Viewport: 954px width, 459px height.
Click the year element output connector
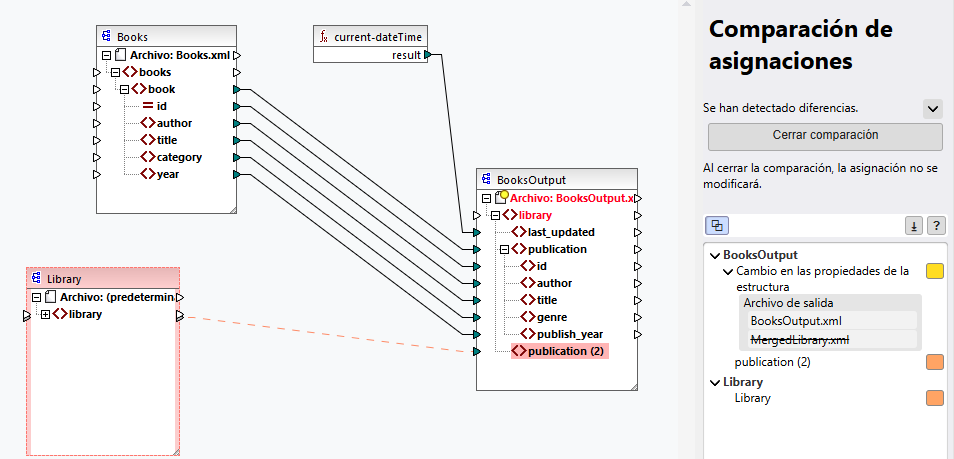tap(237, 175)
